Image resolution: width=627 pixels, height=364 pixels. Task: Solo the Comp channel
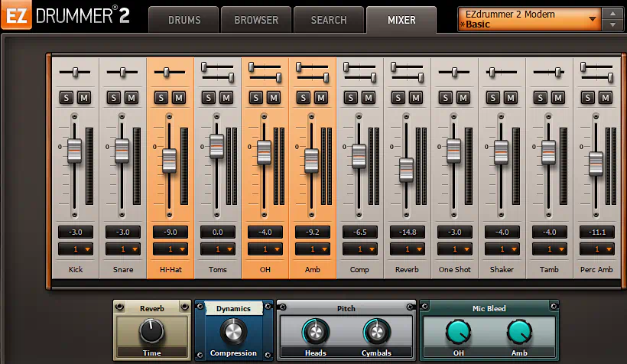click(351, 98)
